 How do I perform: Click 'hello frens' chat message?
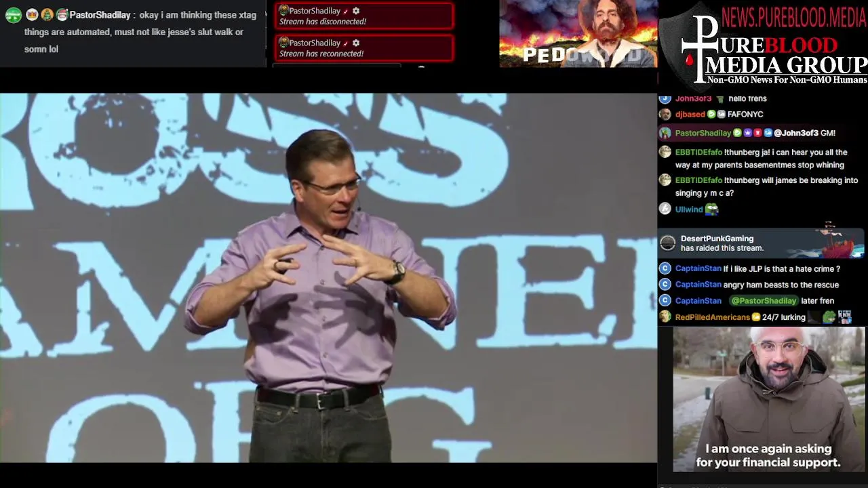(x=748, y=98)
